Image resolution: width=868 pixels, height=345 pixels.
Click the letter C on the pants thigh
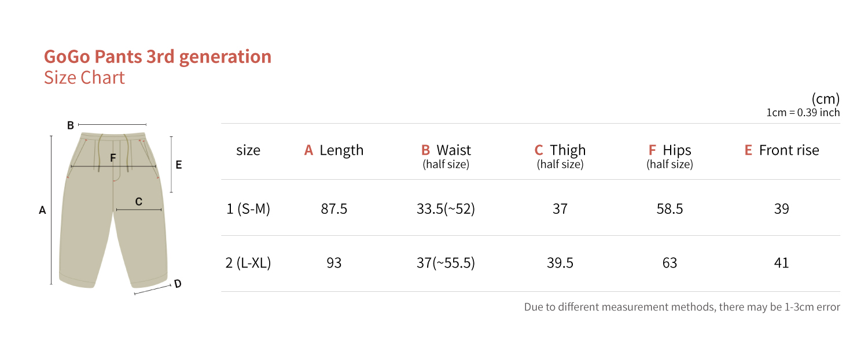pyautogui.click(x=139, y=201)
